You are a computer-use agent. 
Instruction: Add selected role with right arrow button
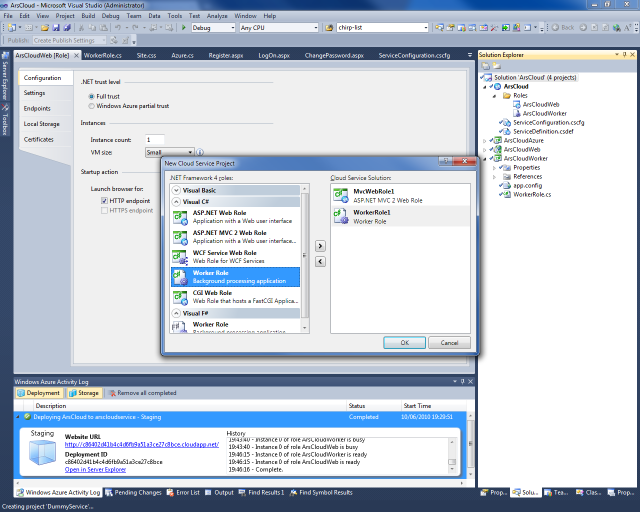[320, 246]
